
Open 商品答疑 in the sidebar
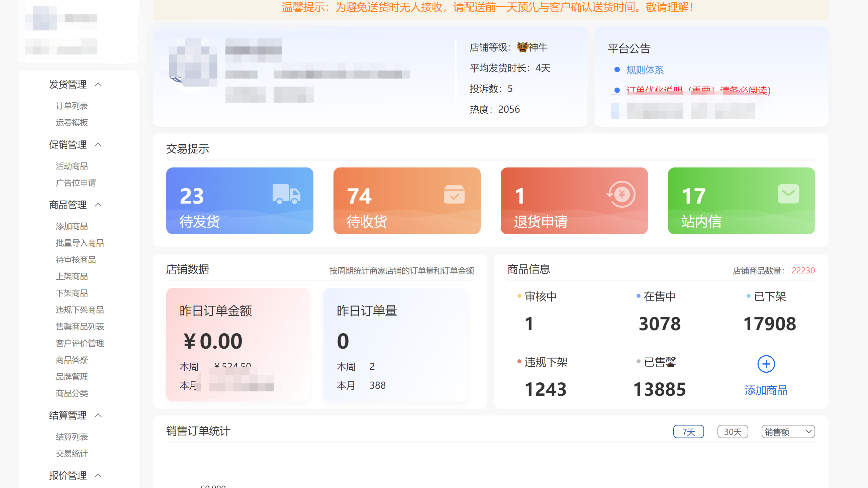pos(72,360)
